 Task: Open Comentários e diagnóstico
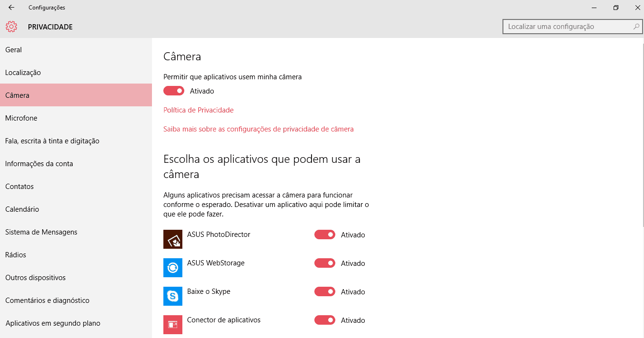tap(76, 300)
